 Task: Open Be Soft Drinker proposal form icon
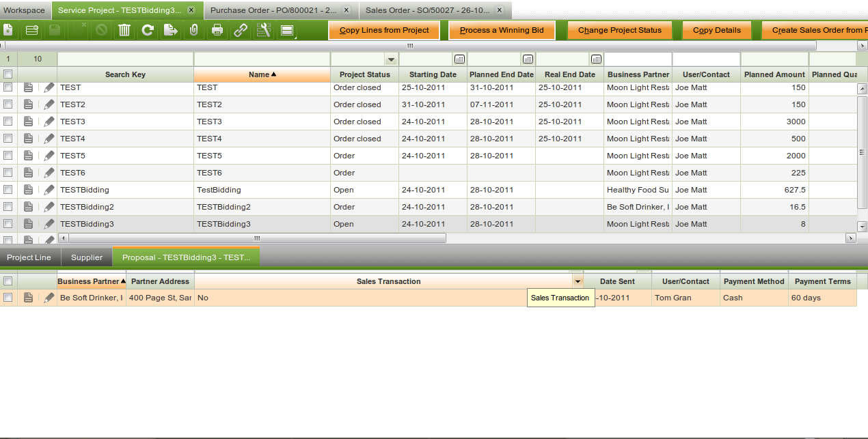click(x=28, y=298)
